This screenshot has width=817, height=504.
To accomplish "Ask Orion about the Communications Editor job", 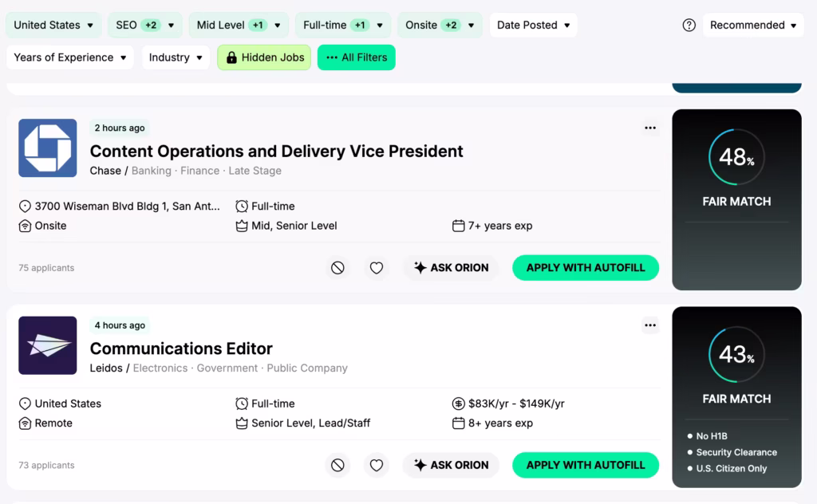I will 451,465.
